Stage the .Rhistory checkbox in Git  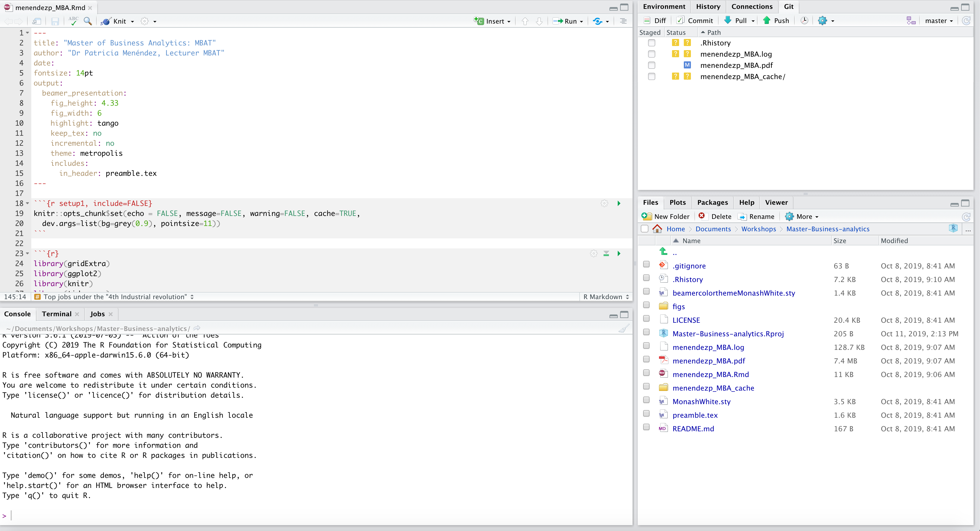pos(652,43)
